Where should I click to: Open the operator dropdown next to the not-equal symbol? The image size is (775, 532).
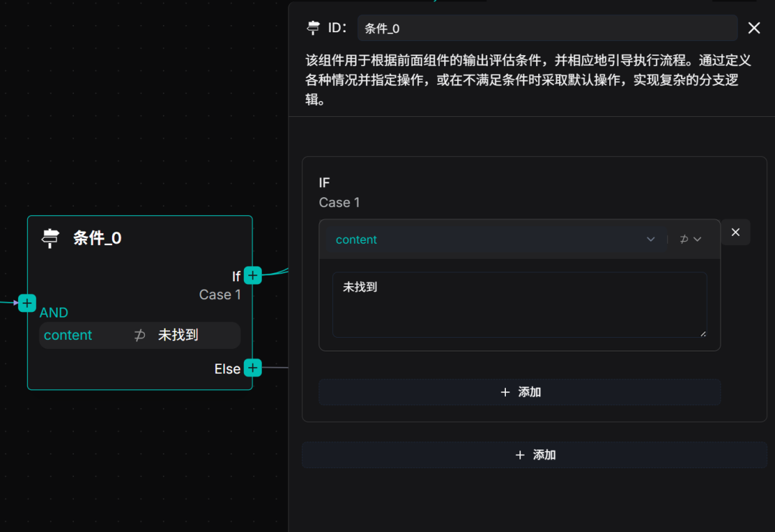[x=696, y=239]
